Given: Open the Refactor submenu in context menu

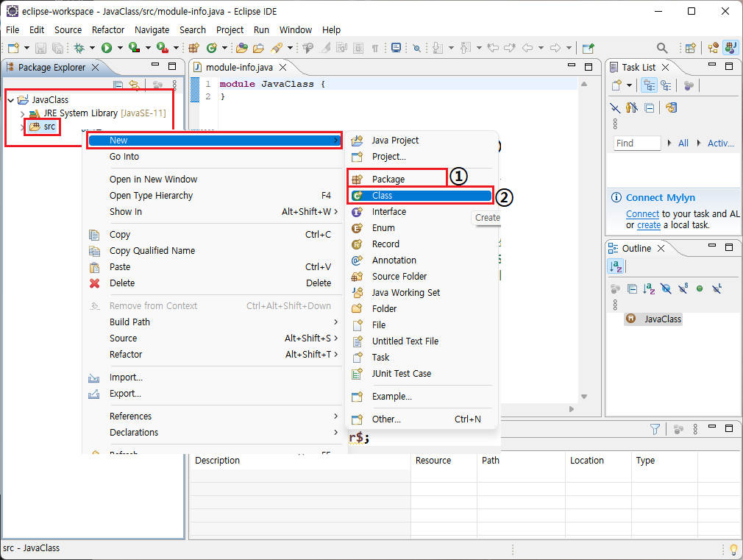Looking at the screenshot, I should [213, 354].
